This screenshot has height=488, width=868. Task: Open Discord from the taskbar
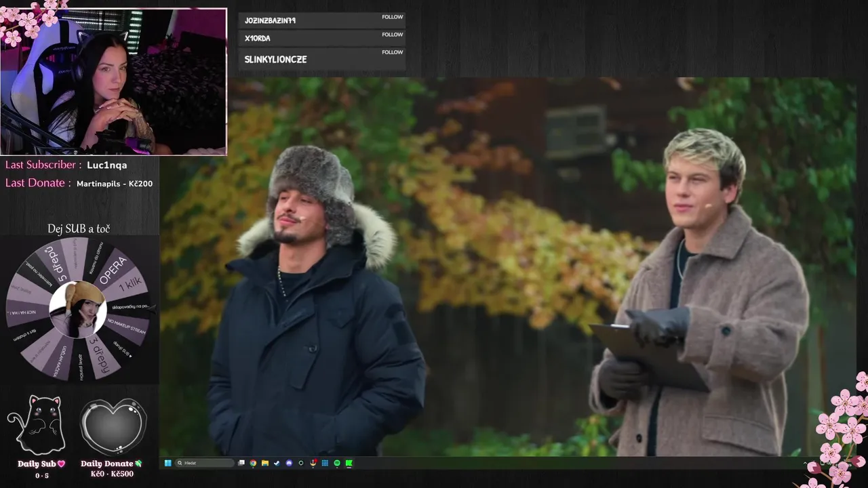(x=289, y=463)
